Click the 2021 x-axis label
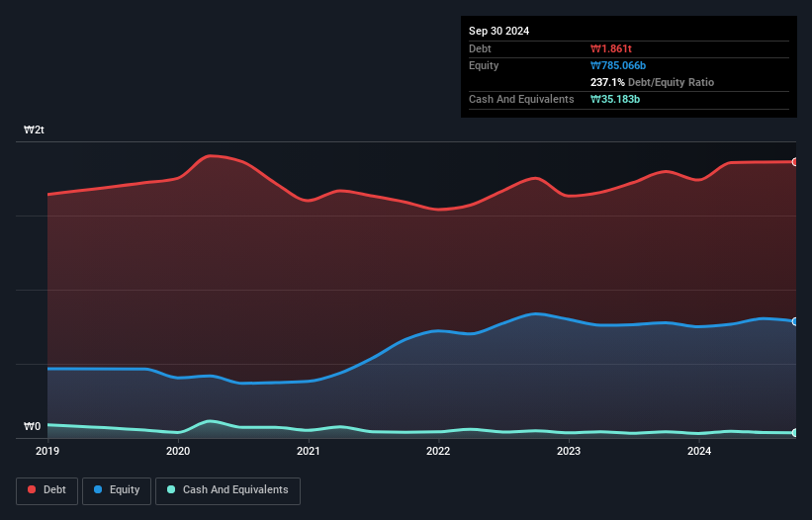 [309, 451]
